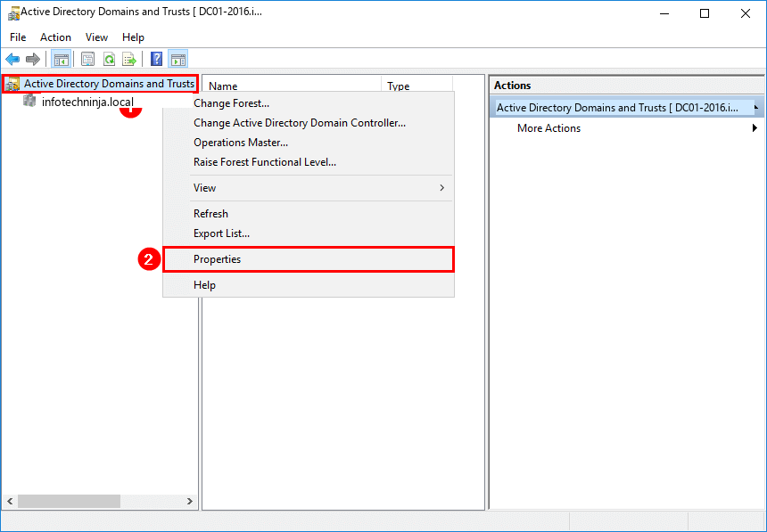Image resolution: width=767 pixels, height=532 pixels.
Task: Click the green Refresh toolbar icon
Action: (x=109, y=59)
